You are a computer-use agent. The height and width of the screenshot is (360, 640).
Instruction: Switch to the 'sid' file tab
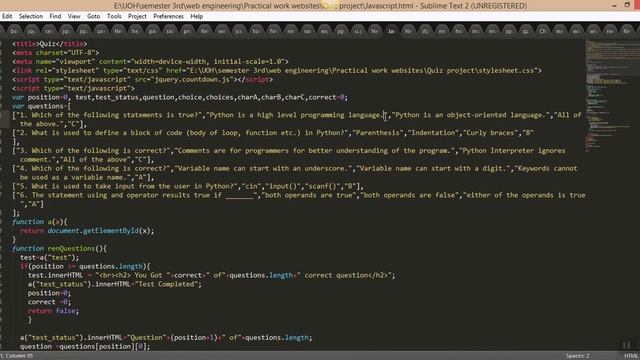tap(169, 31)
